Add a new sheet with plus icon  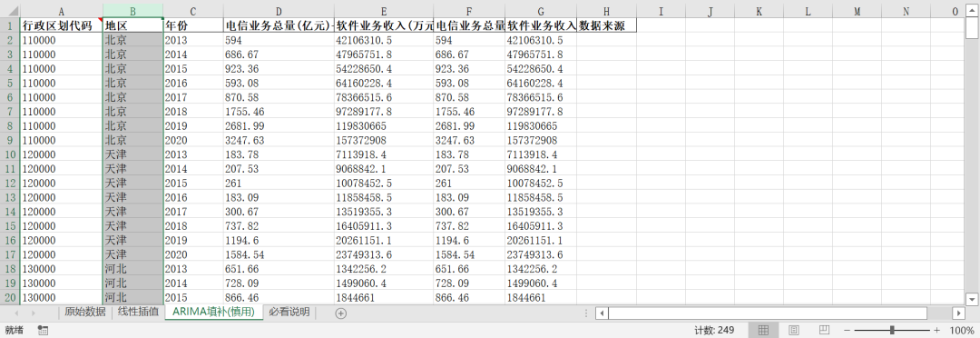point(340,313)
